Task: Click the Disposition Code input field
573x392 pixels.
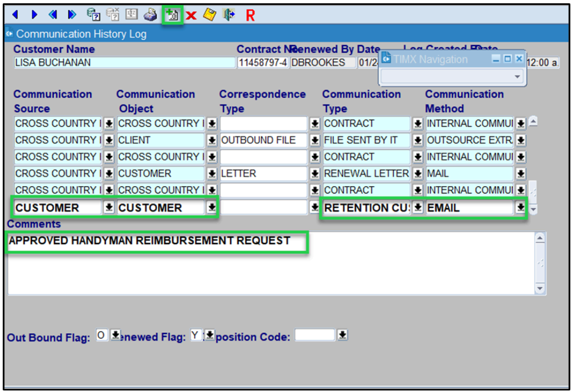Action: point(314,334)
